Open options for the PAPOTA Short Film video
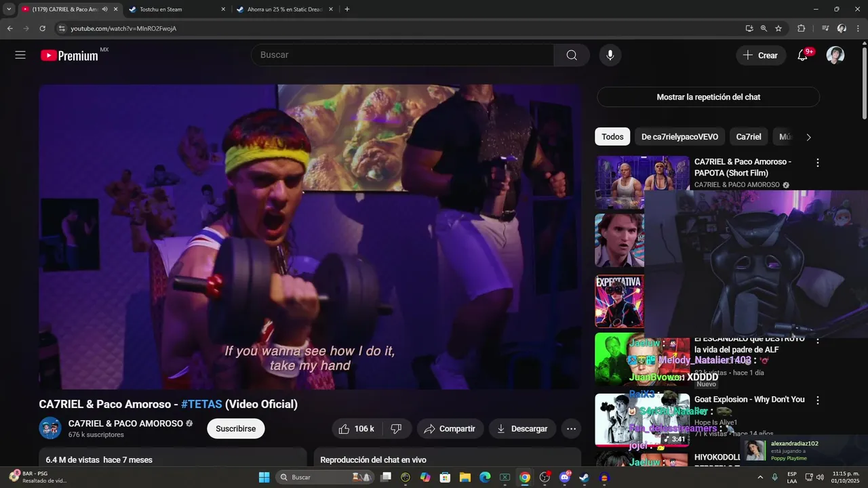 [x=817, y=163]
